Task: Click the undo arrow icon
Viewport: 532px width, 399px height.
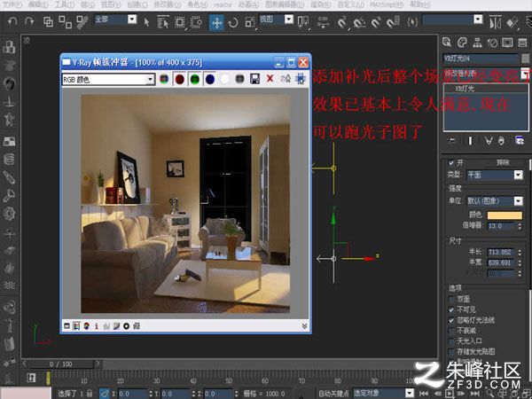Action: [12, 22]
